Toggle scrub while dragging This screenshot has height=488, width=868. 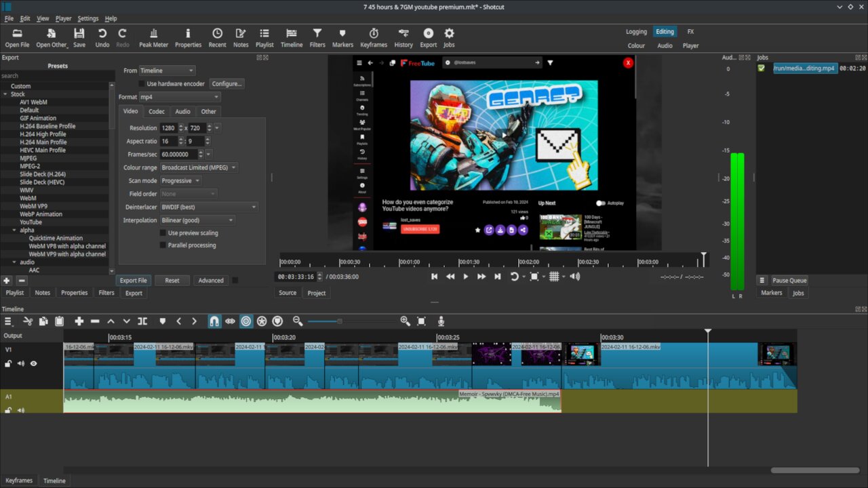point(230,321)
